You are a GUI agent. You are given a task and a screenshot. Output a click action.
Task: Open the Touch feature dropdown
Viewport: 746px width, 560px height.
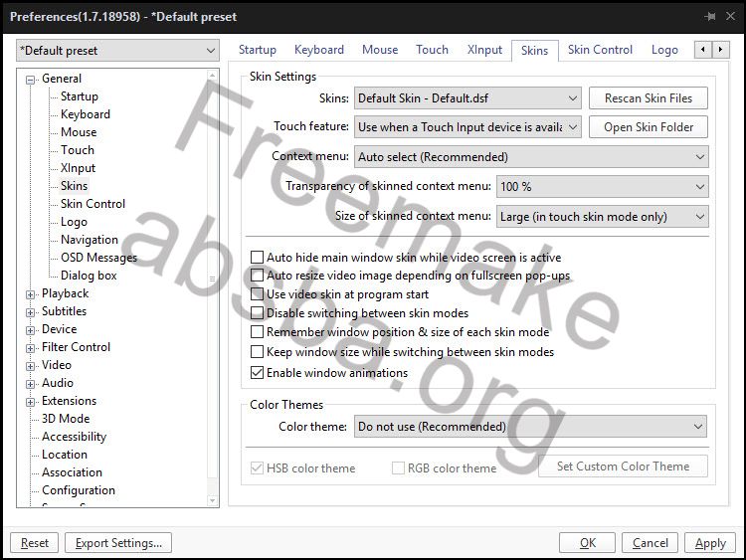tap(467, 127)
